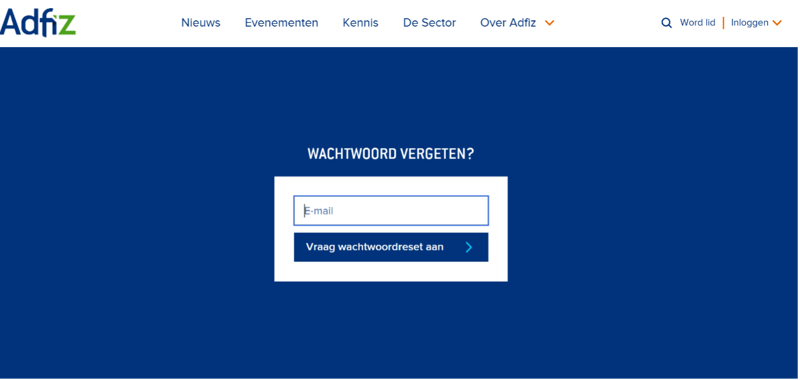
Task: Open the Over Adfiz menu
Action: click(x=508, y=23)
